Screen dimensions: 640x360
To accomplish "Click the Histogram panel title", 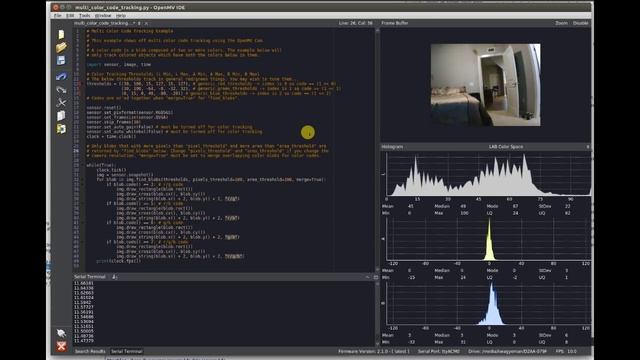I will (392, 147).
